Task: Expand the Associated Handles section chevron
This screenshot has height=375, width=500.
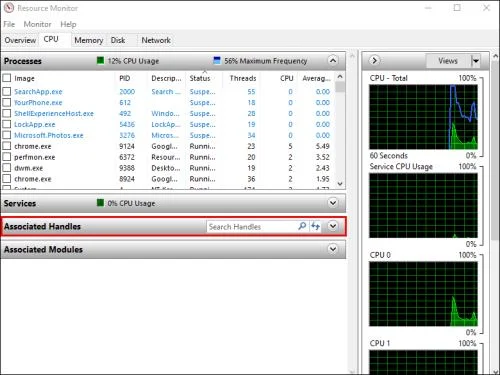Action: [333, 226]
